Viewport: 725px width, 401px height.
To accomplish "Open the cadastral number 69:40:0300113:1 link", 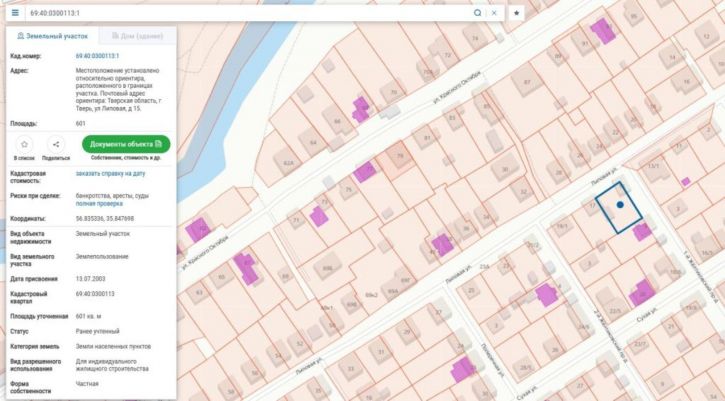I will click(98, 56).
